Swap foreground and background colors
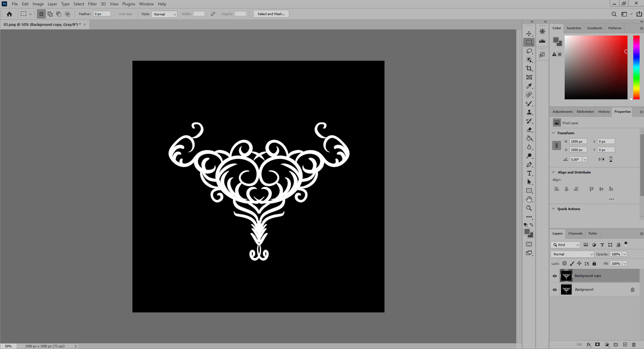 [x=532, y=225]
